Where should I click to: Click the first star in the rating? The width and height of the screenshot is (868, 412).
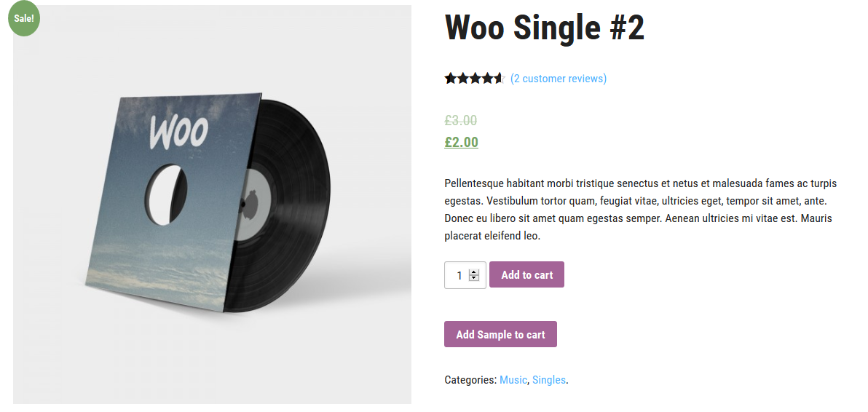tap(450, 79)
